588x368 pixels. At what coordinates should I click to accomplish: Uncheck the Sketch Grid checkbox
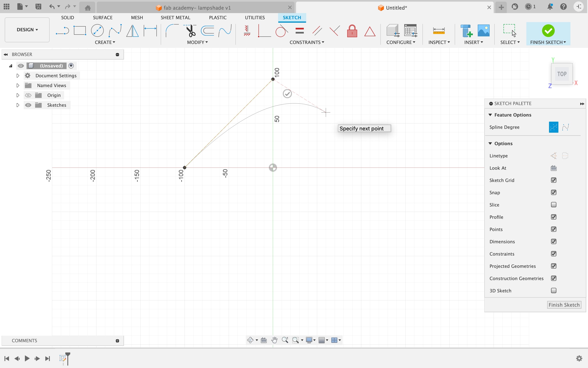pyautogui.click(x=553, y=180)
